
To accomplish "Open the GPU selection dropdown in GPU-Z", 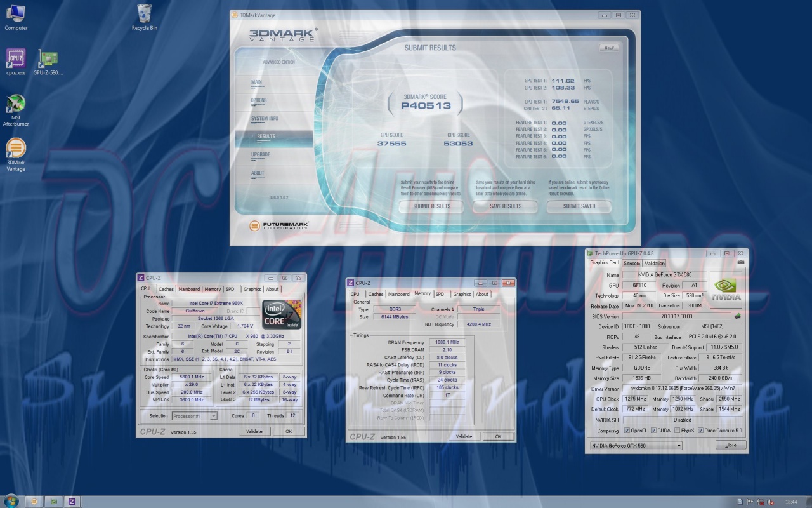I will [x=636, y=446].
